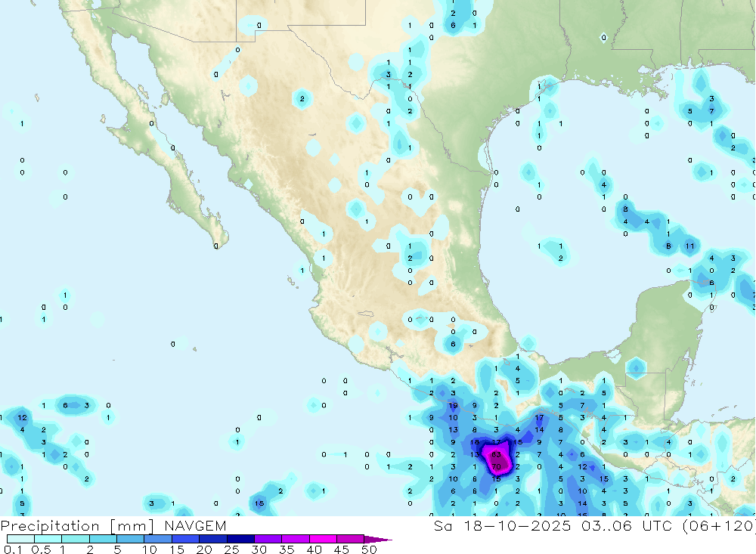Select the 0.5–1 mm legend color swatch
Screen dimensions: 756x554
(48, 539)
